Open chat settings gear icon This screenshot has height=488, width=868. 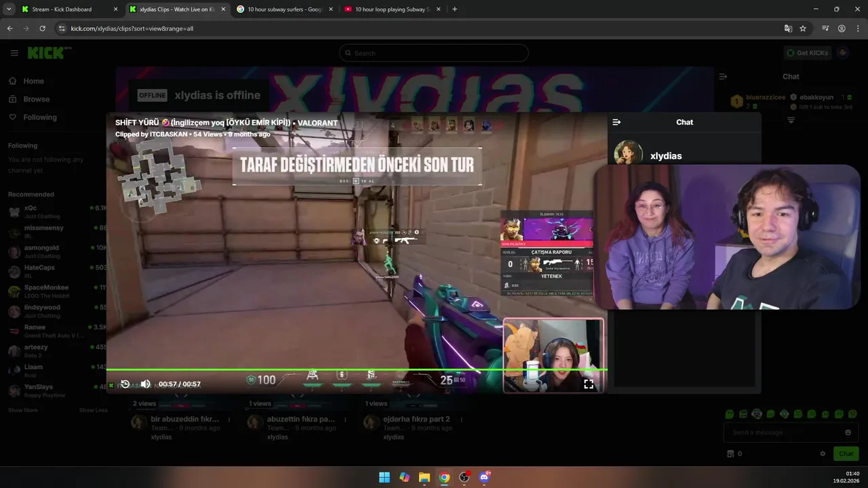tap(823, 453)
